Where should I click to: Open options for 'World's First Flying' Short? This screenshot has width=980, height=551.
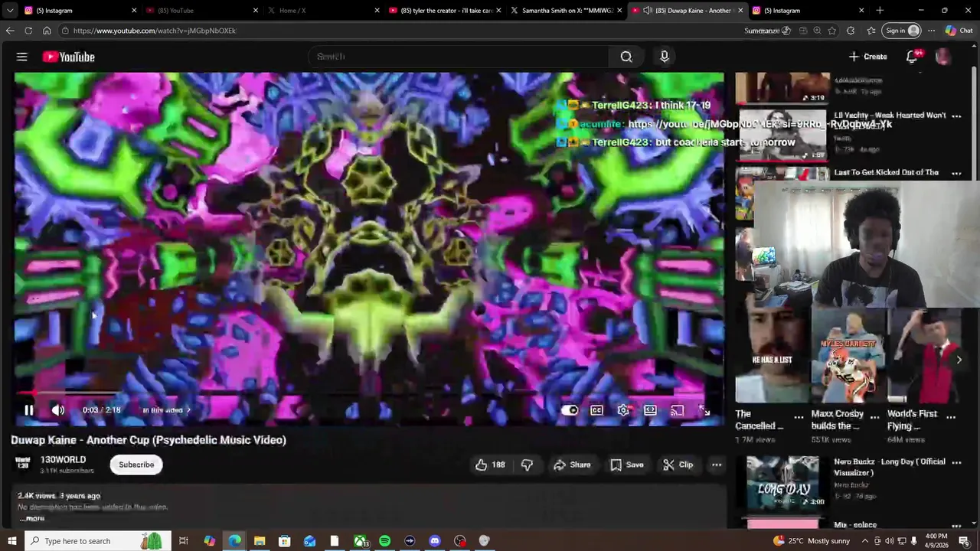pyautogui.click(x=951, y=417)
